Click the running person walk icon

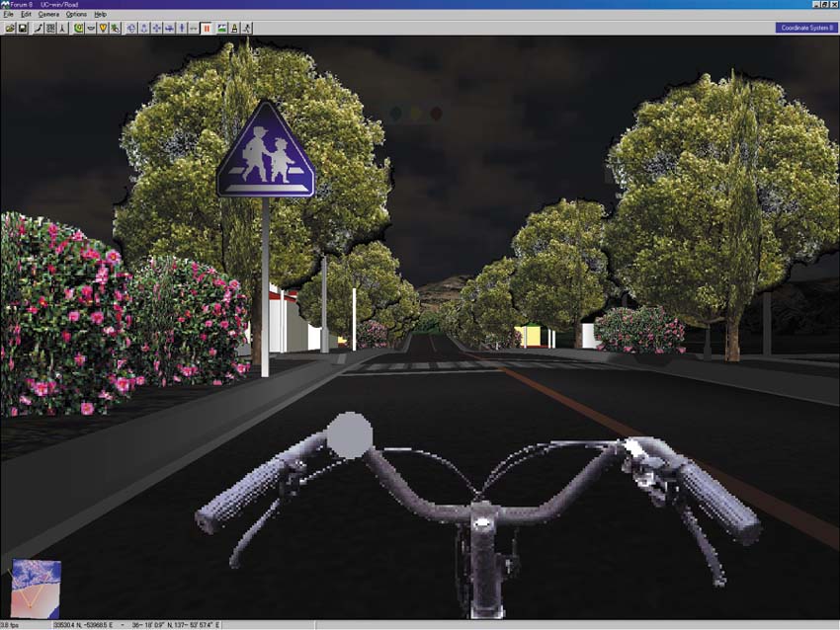tap(246, 29)
